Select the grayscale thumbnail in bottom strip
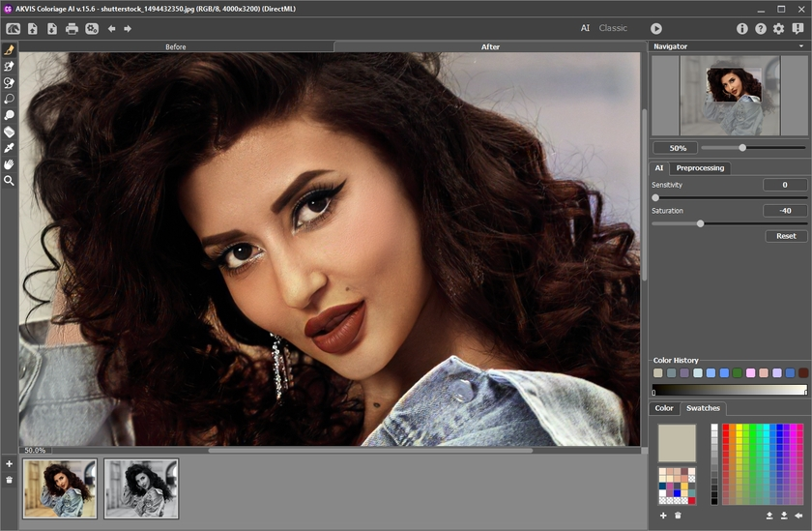 (x=141, y=488)
